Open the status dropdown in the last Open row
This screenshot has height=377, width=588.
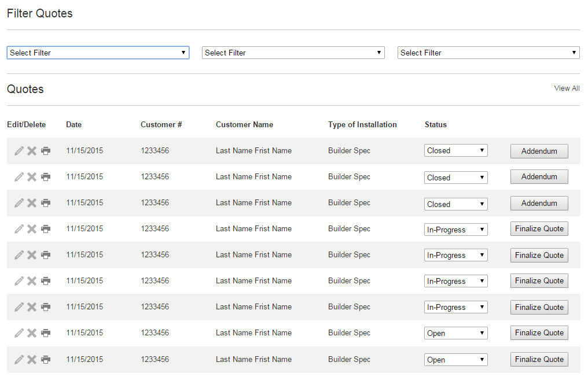click(456, 360)
